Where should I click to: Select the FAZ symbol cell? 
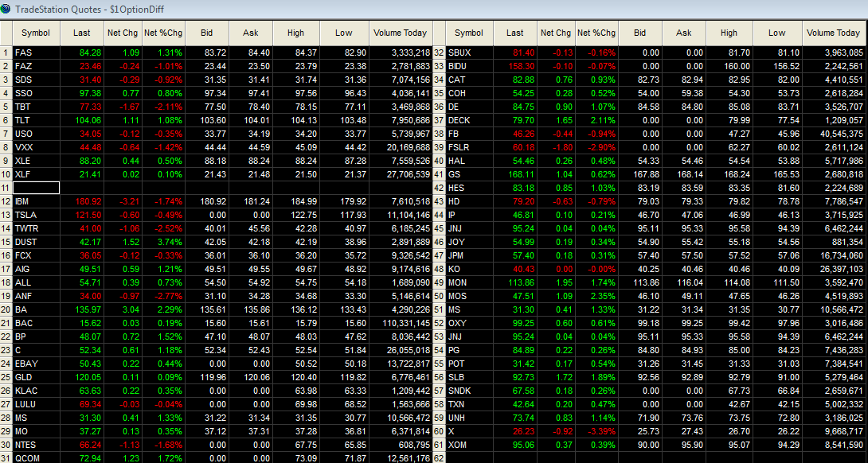(x=36, y=66)
